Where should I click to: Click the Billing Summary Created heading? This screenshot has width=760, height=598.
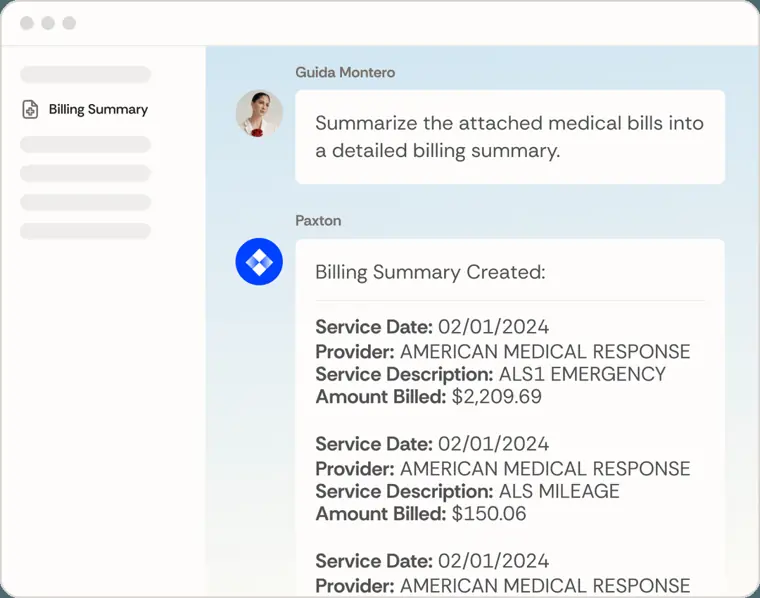coord(430,272)
